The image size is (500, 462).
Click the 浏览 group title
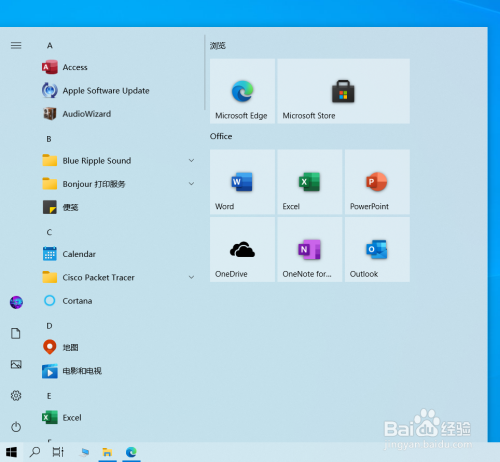(218, 46)
